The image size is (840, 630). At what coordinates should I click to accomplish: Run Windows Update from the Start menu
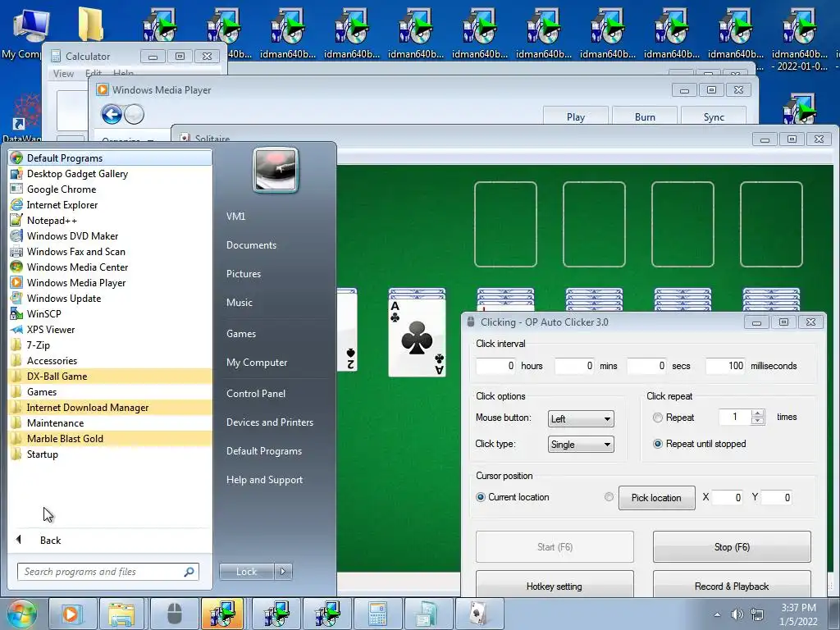pos(110,298)
